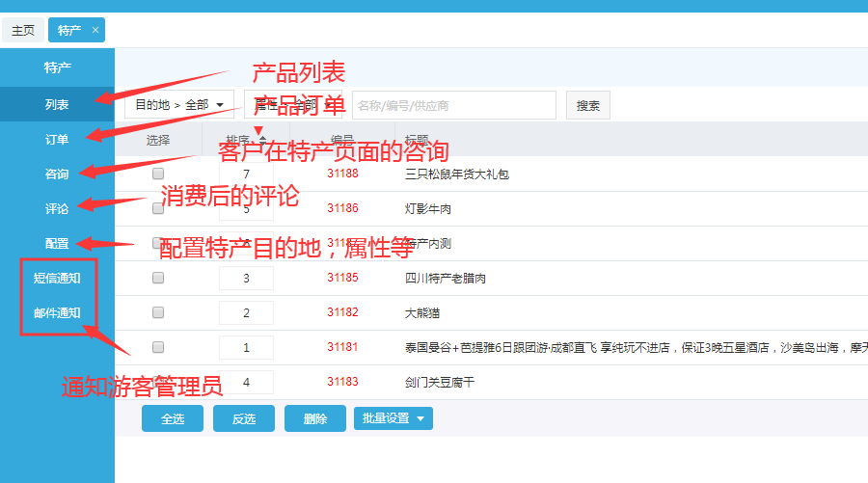
Task: Open 短信通知 settings
Action: pyautogui.click(x=57, y=278)
